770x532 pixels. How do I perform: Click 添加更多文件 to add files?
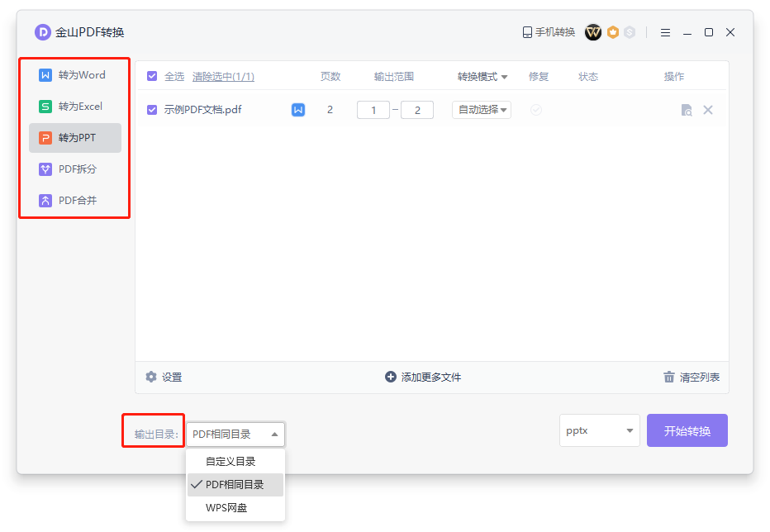coord(423,378)
